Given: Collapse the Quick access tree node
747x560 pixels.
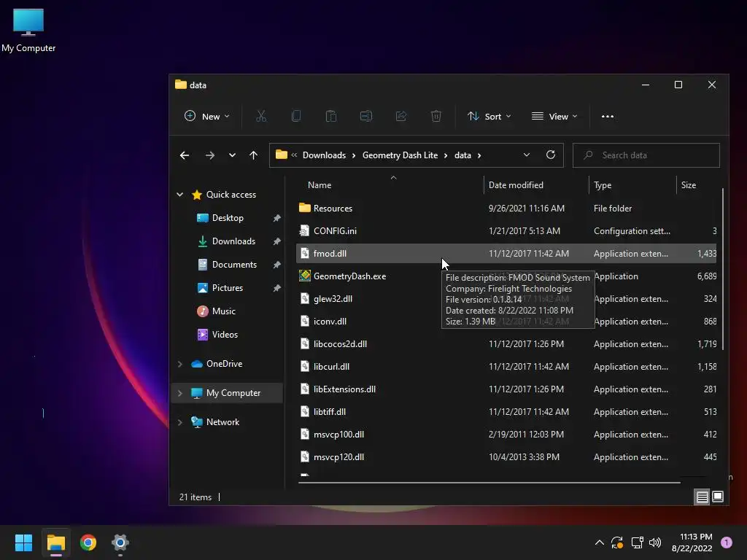Looking at the screenshot, I should [x=180, y=194].
